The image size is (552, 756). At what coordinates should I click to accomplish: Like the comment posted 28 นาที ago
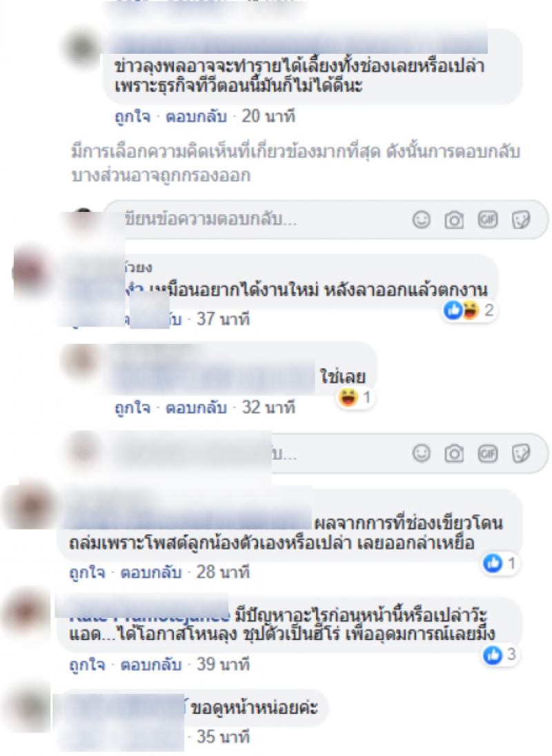click(87, 572)
